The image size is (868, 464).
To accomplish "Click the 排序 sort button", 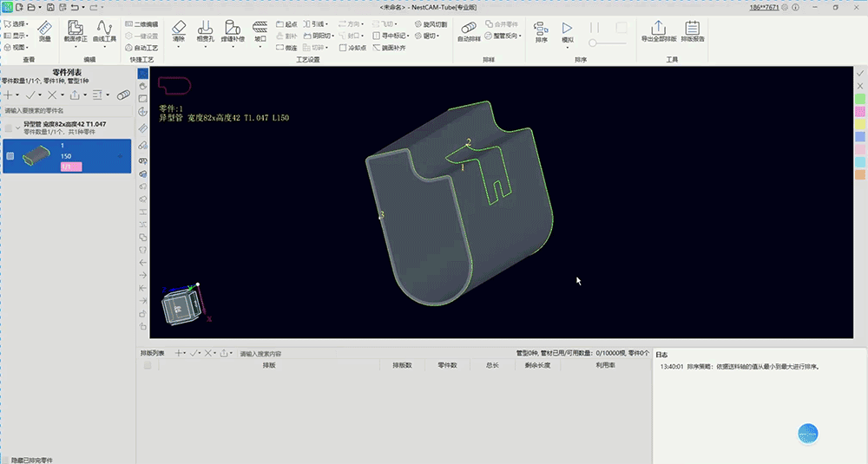I will tap(541, 32).
